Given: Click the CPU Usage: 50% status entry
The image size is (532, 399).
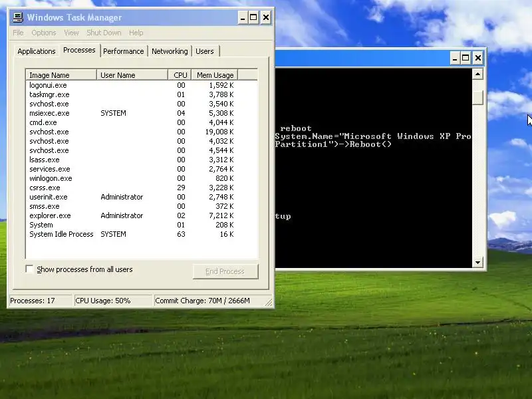Looking at the screenshot, I should [x=113, y=301].
